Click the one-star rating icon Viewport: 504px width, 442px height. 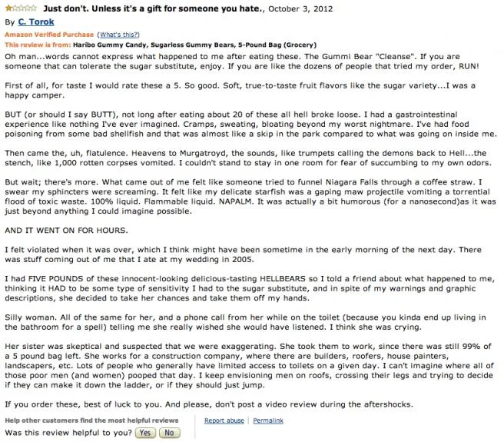click(20, 8)
